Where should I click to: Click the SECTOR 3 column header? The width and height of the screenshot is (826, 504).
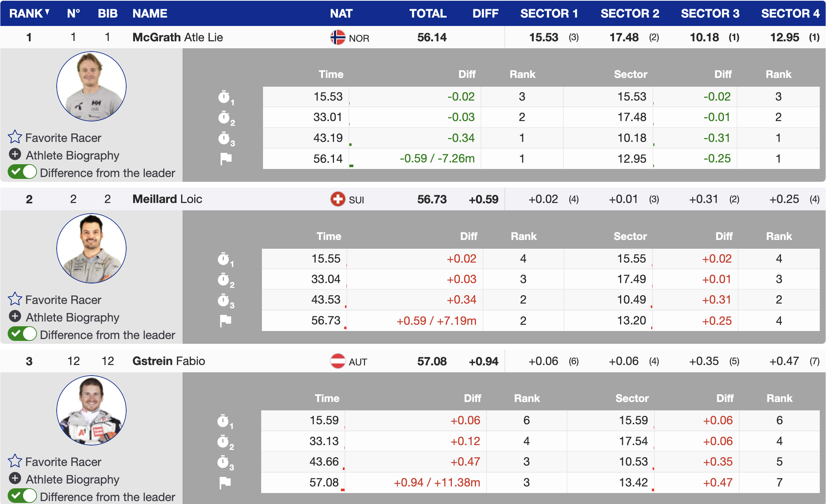[710, 14]
